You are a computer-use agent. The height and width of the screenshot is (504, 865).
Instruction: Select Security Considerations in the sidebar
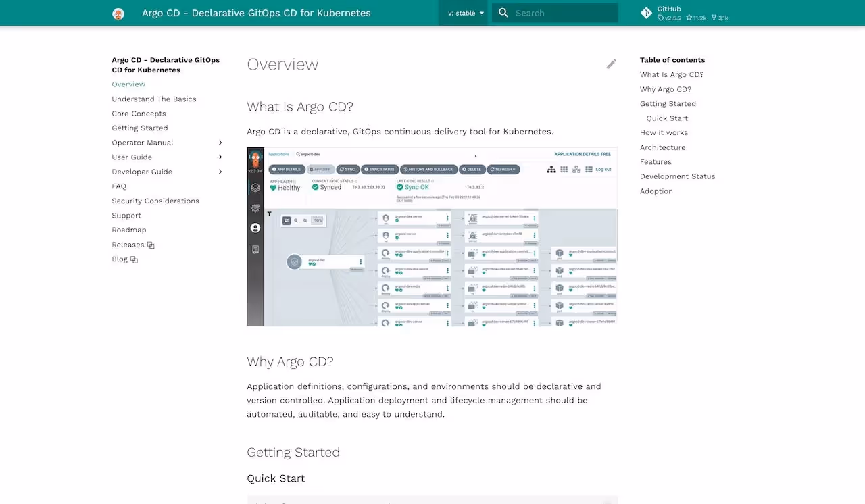point(155,201)
